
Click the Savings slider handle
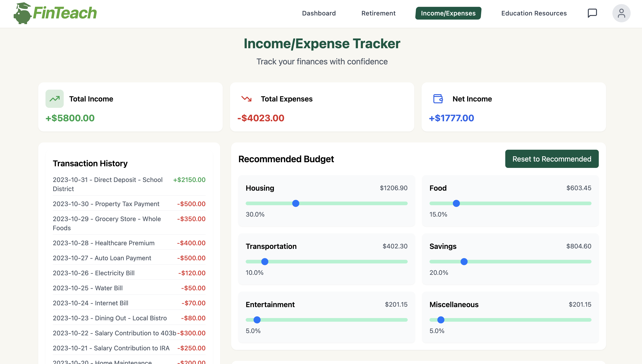464,261
